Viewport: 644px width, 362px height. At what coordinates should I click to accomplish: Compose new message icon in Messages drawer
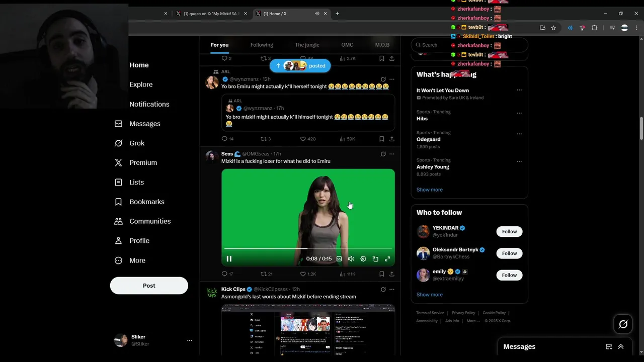click(609, 347)
